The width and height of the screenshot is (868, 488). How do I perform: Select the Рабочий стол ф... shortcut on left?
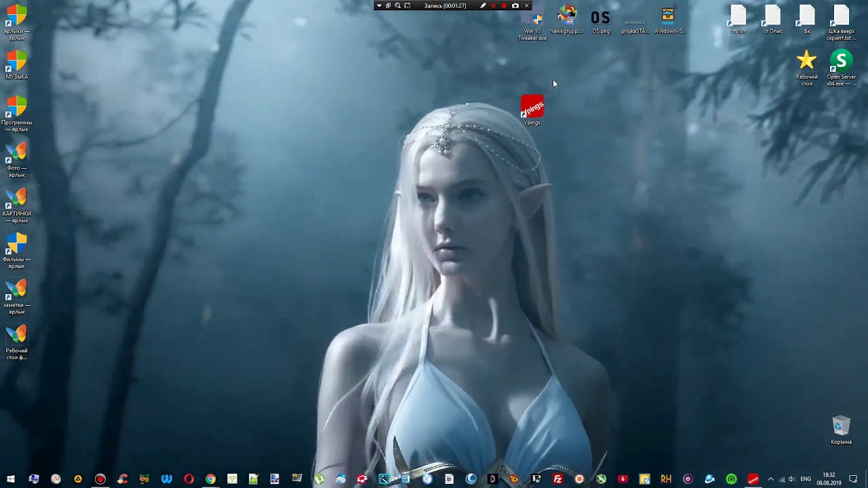(x=17, y=342)
